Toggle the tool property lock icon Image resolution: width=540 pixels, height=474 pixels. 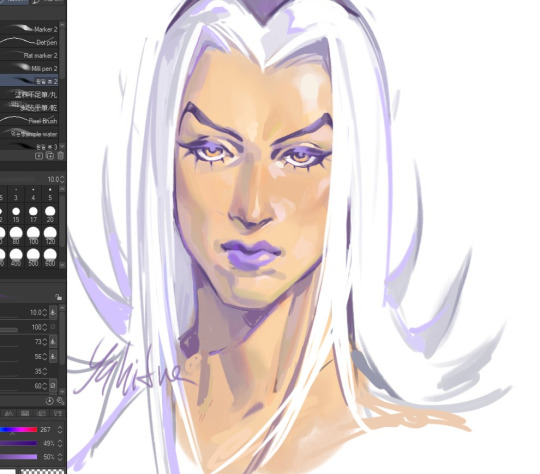click(x=58, y=297)
